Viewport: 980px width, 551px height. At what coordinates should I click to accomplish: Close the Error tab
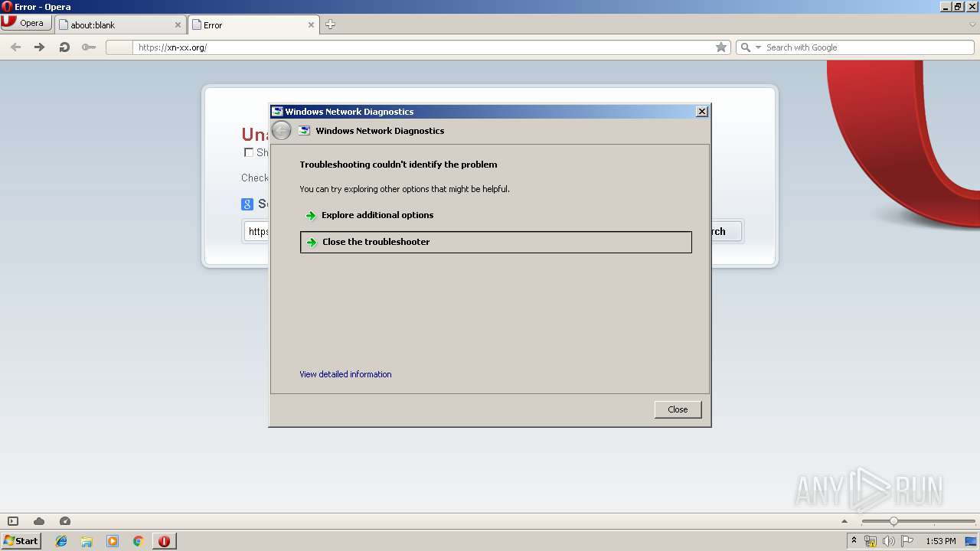tap(311, 24)
